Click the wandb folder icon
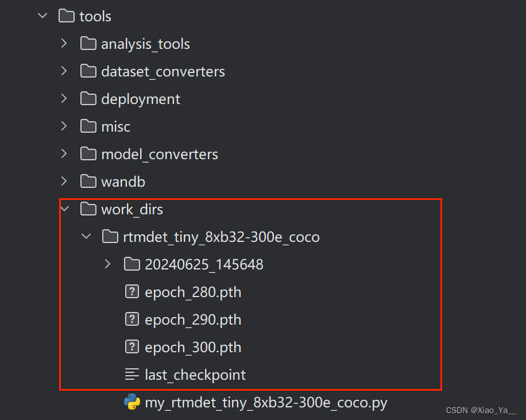Screen dimensions: 526x420 tap(88, 182)
